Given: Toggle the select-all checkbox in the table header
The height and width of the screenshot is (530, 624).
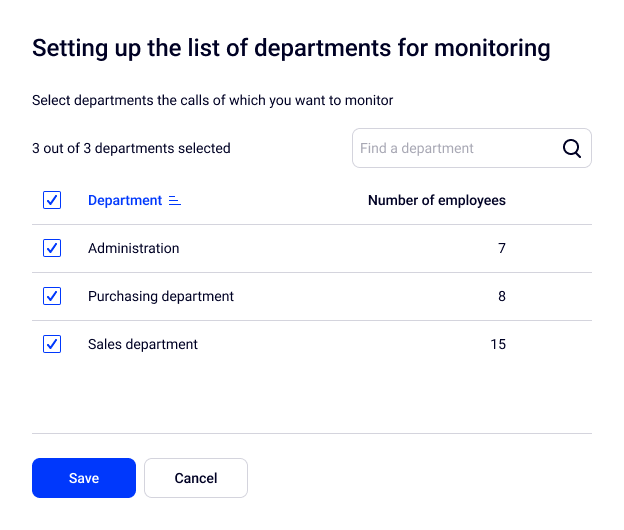Looking at the screenshot, I should pyautogui.click(x=52, y=200).
